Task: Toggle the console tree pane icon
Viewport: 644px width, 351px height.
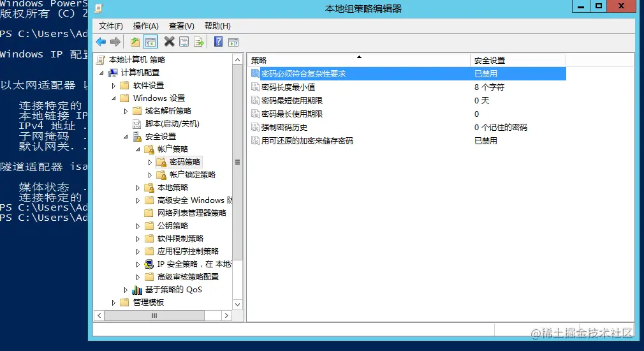Action: (x=150, y=42)
